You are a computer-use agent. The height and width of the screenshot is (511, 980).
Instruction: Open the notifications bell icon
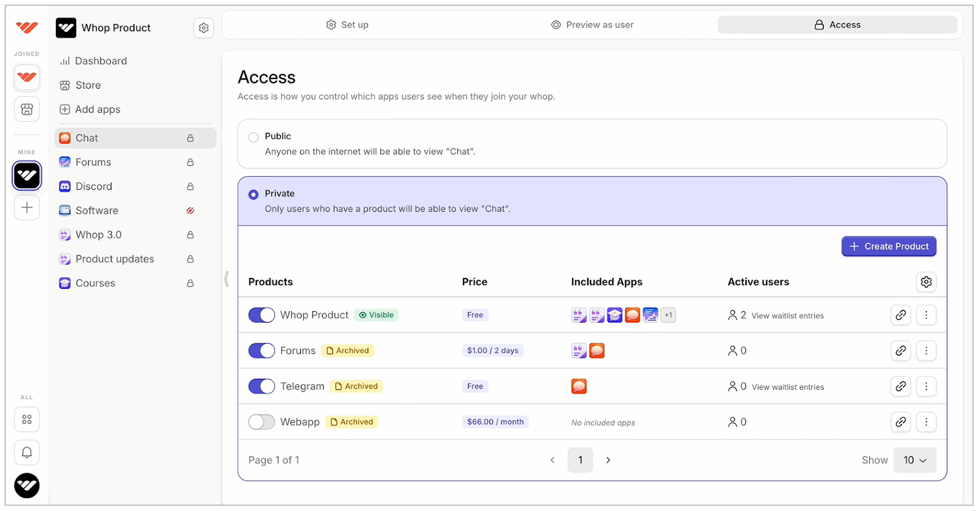(27, 453)
